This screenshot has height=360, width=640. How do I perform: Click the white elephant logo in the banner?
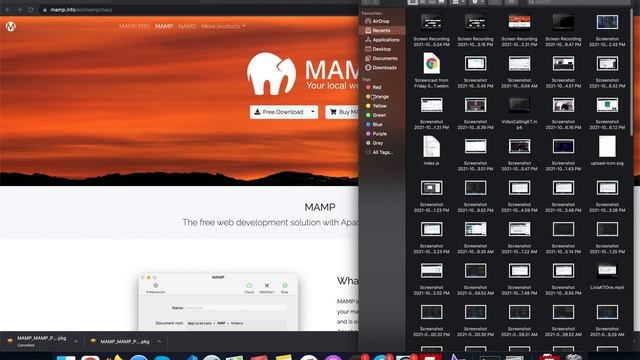pyautogui.click(x=271, y=73)
